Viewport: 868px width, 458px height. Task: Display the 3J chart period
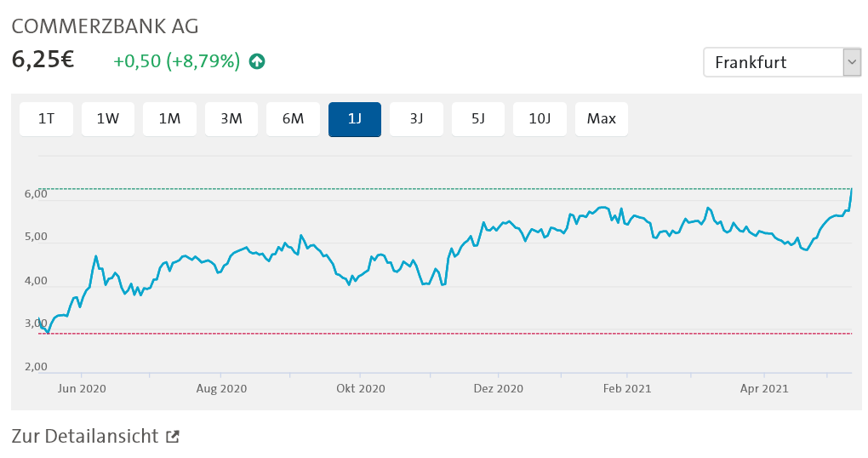(x=416, y=119)
